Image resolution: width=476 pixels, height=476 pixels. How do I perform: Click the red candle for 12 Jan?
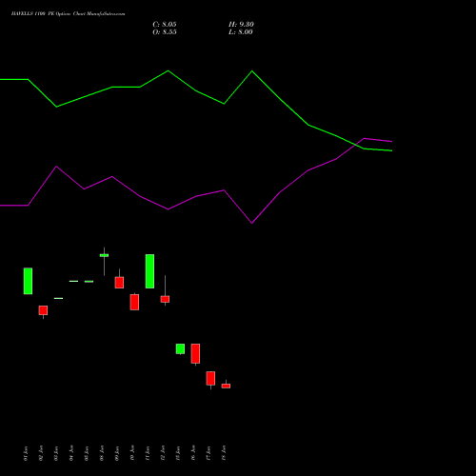(165, 299)
